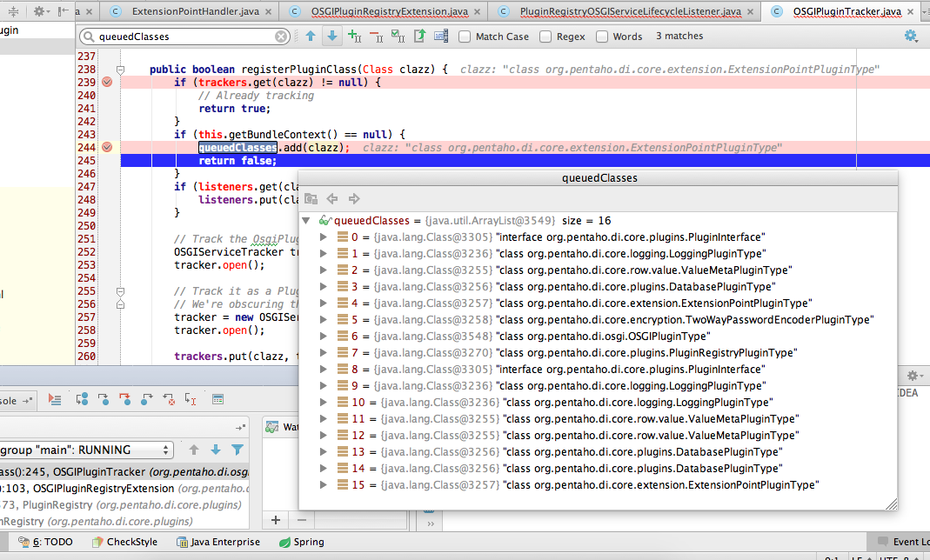The image size is (930, 560).
Task: Move to next frame with down arrow
Action: point(216,450)
